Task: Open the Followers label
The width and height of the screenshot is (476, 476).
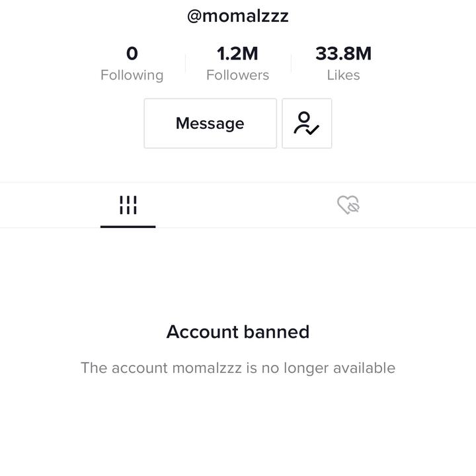Action: [x=237, y=75]
